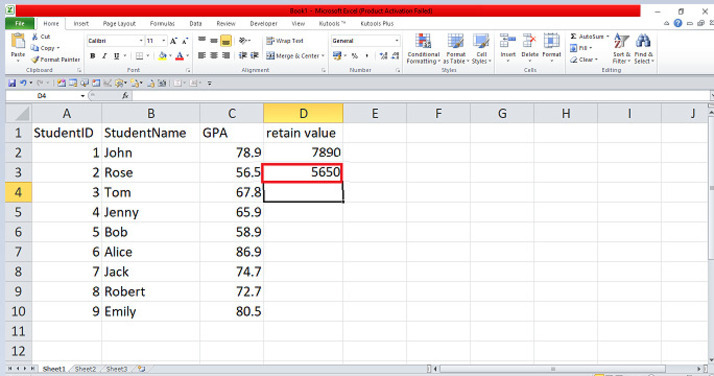Viewport: 714px width, 376px height.
Task: Open Calibri font name dropdown
Action: pyautogui.click(x=141, y=41)
